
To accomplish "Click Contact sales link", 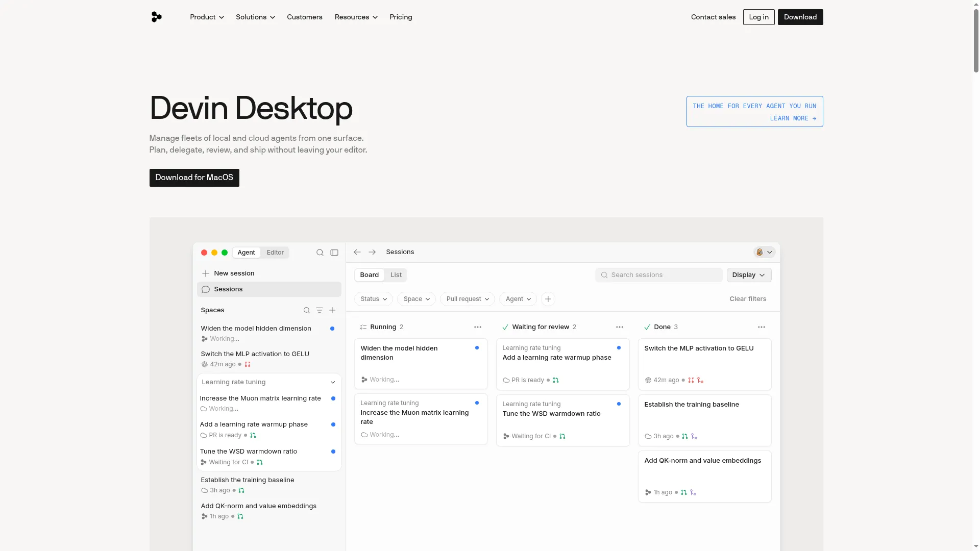I will pos(713,17).
